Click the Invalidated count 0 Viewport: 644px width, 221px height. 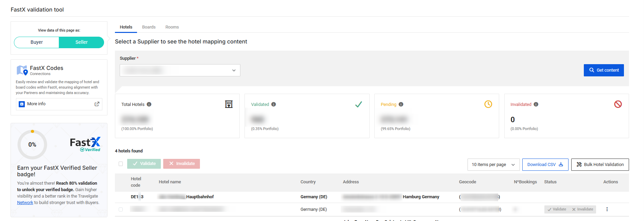(x=512, y=119)
